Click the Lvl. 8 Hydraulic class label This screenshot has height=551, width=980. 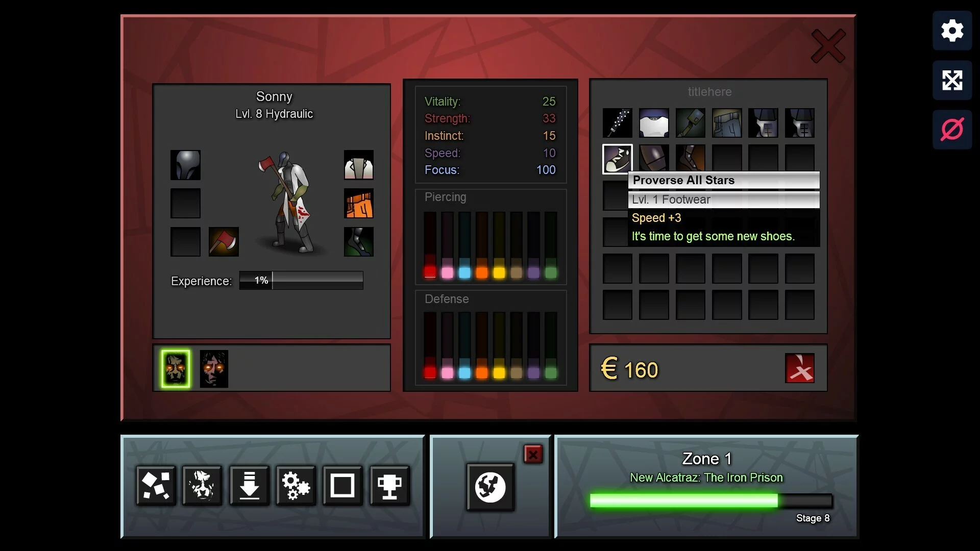pos(274,114)
